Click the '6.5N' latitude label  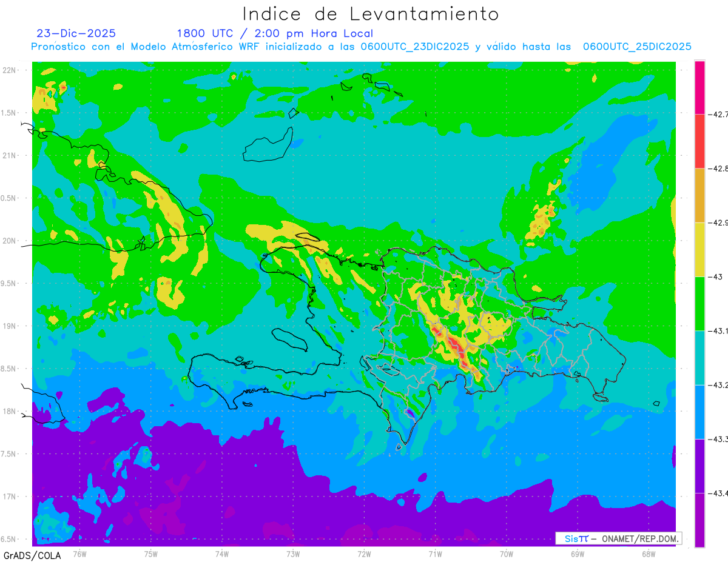click(x=9, y=540)
